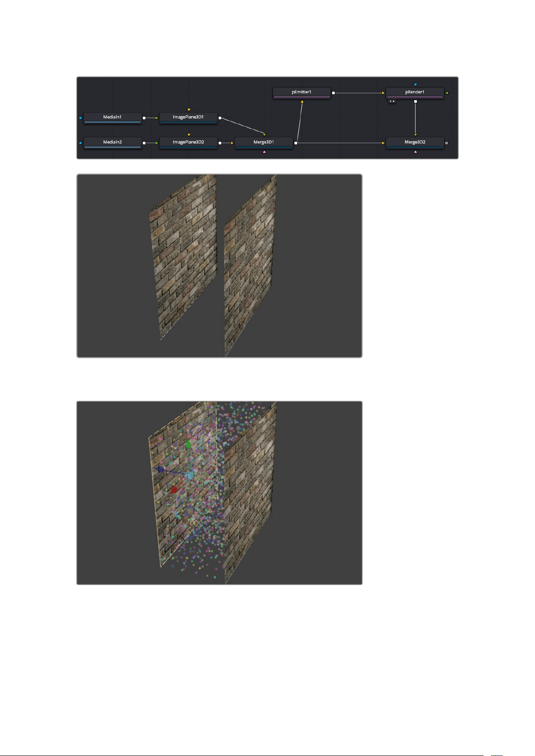535x756 pixels.
Task: Click the output square of ImagePlane3D1
Action: (x=220, y=118)
